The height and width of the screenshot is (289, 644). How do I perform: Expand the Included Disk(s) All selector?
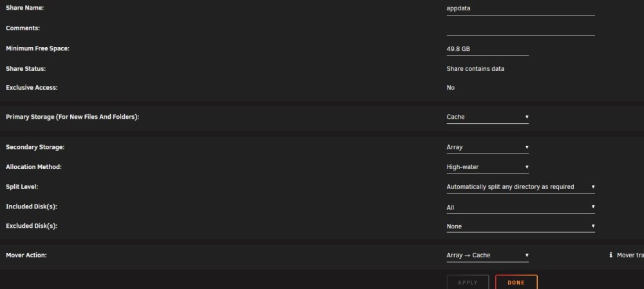[520, 207]
